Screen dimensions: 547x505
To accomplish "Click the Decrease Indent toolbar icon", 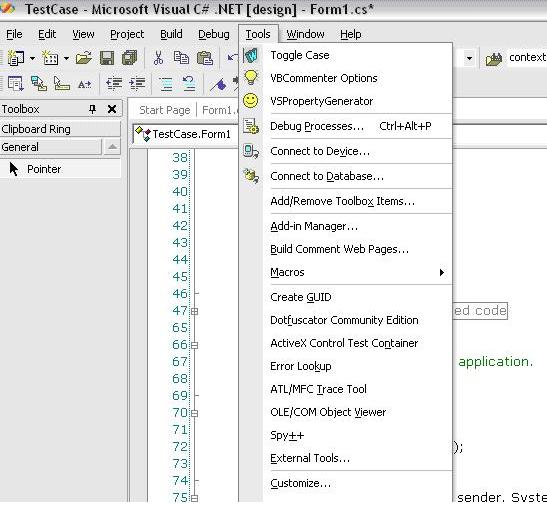I will pos(114,84).
